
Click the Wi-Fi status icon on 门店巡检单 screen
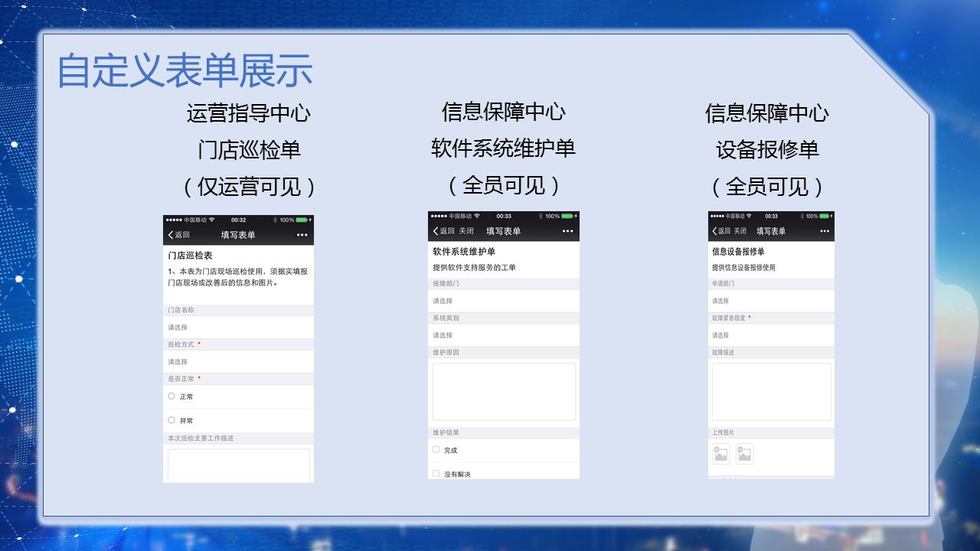pos(212,220)
